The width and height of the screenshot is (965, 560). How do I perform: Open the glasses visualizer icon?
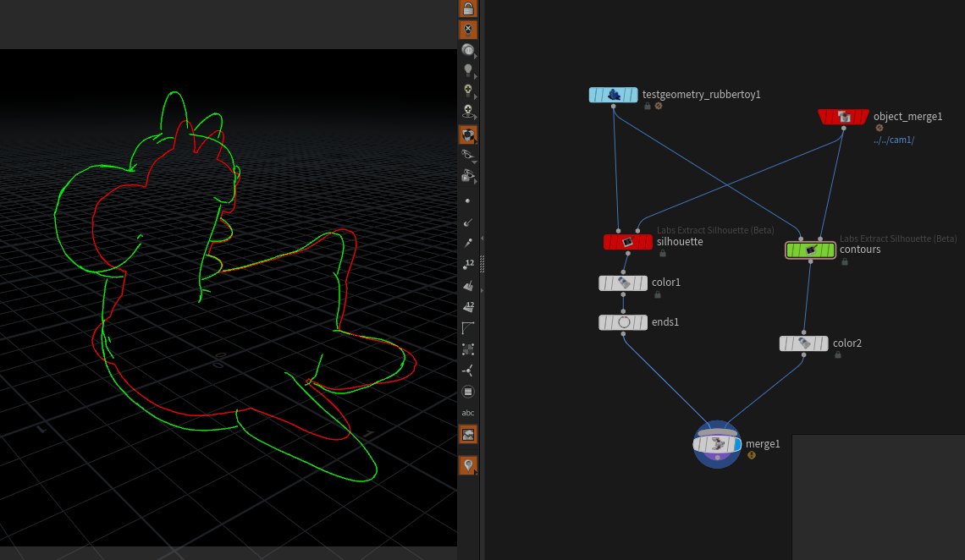(x=468, y=155)
